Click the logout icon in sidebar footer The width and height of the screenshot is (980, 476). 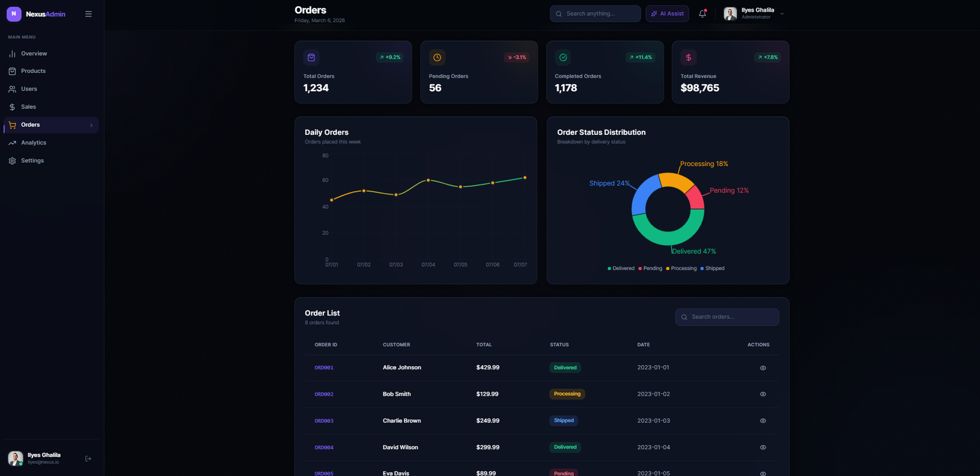88,458
